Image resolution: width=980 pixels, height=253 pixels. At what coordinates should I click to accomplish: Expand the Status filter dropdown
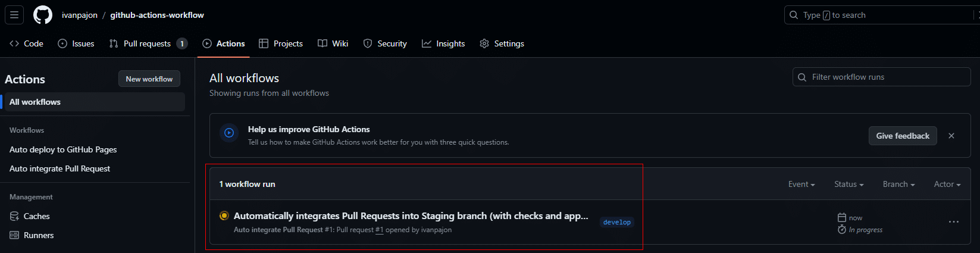tap(849, 185)
